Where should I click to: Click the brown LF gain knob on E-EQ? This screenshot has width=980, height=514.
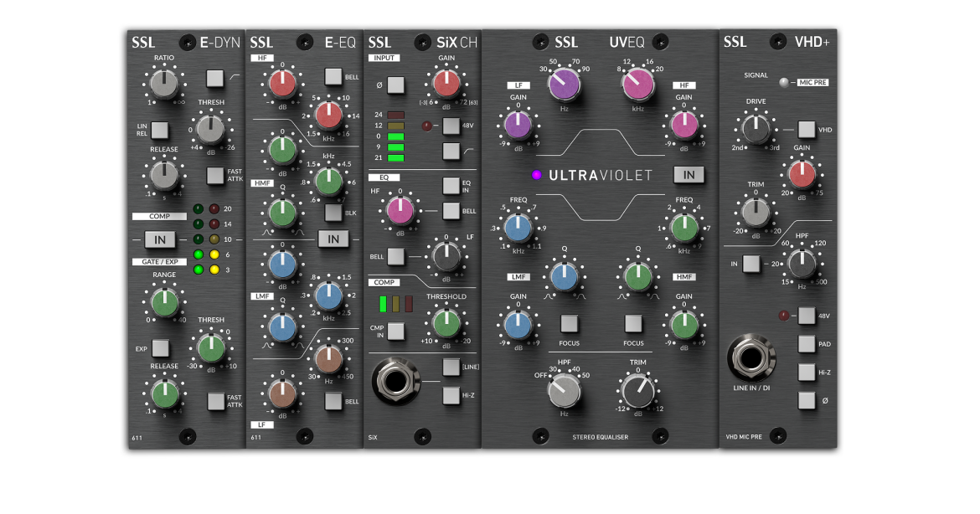(x=282, y=393)
